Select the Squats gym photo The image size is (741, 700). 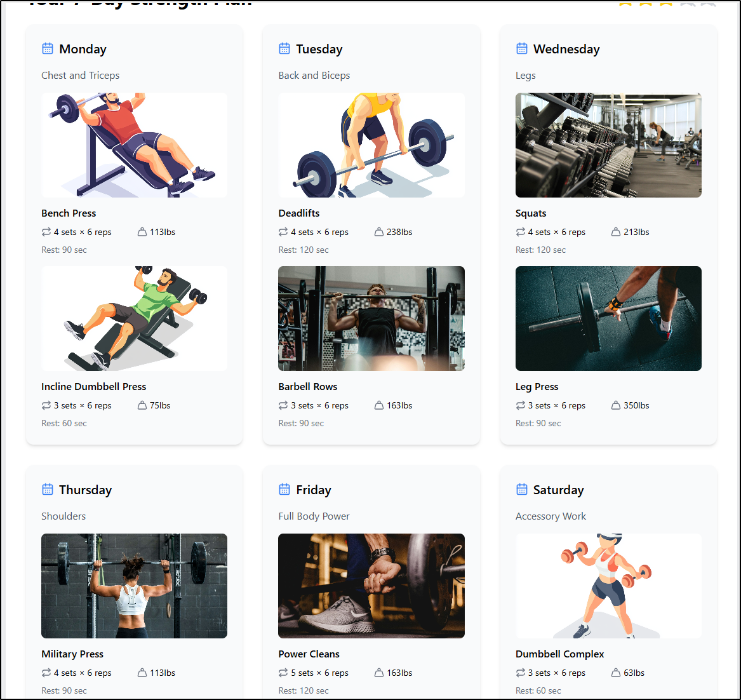coord(608,145)
